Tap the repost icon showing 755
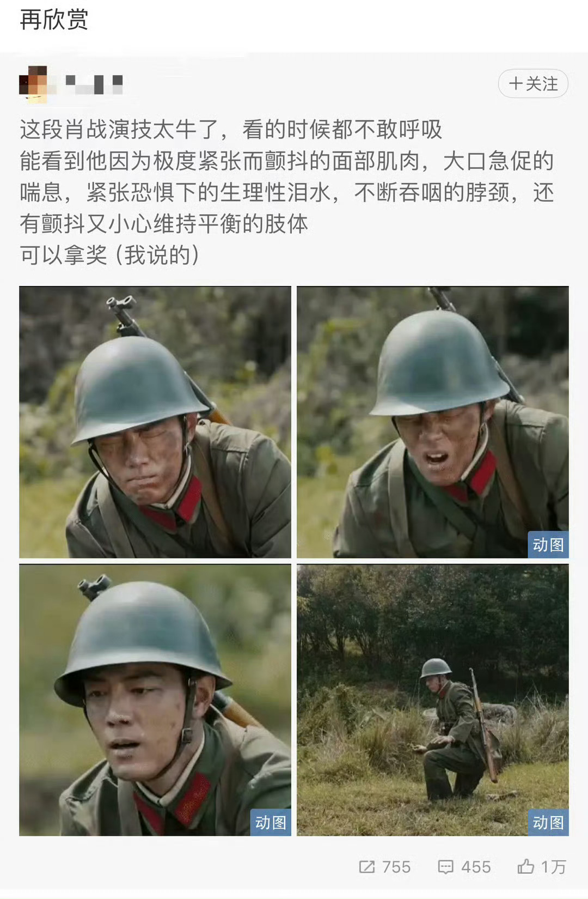 (x=367, y=866)
